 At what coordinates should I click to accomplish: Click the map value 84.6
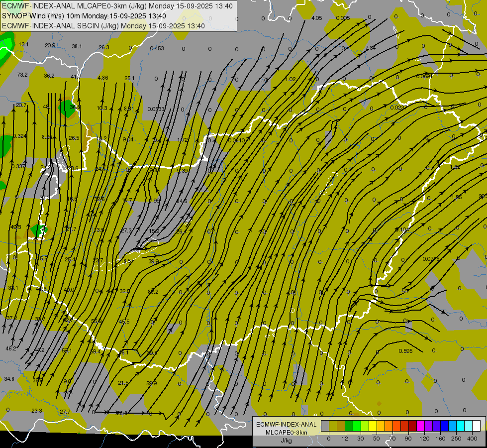pyautogui.click(x=182, y=201)
